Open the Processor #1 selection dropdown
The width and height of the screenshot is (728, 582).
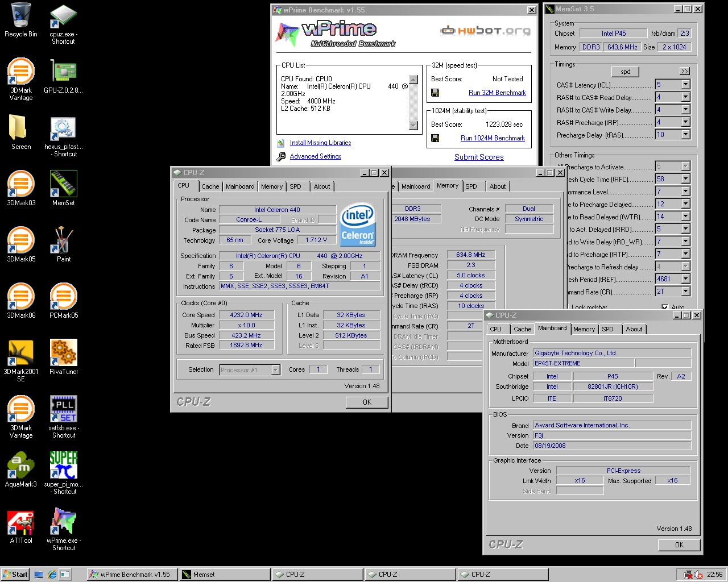[x=275, y=370]
